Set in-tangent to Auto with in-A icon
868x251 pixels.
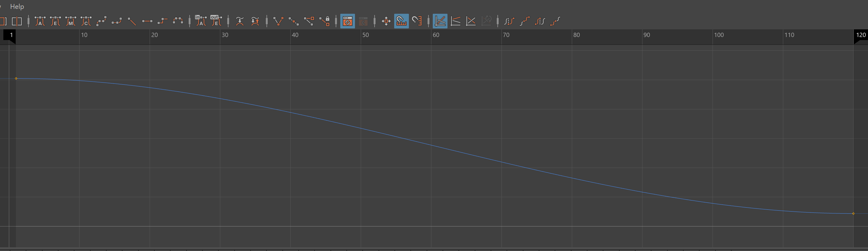[201, 21]
